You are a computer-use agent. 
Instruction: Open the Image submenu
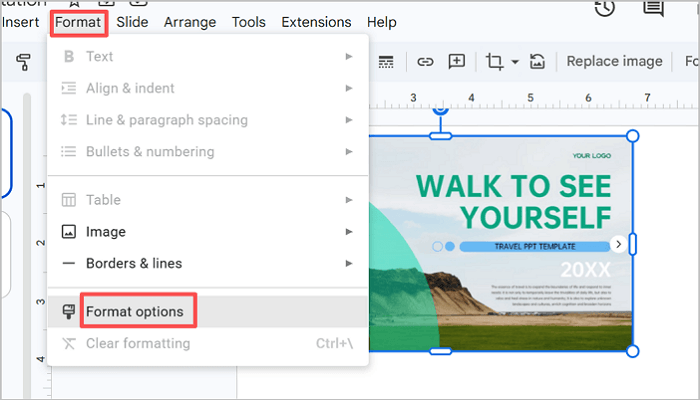pos(208,232)
